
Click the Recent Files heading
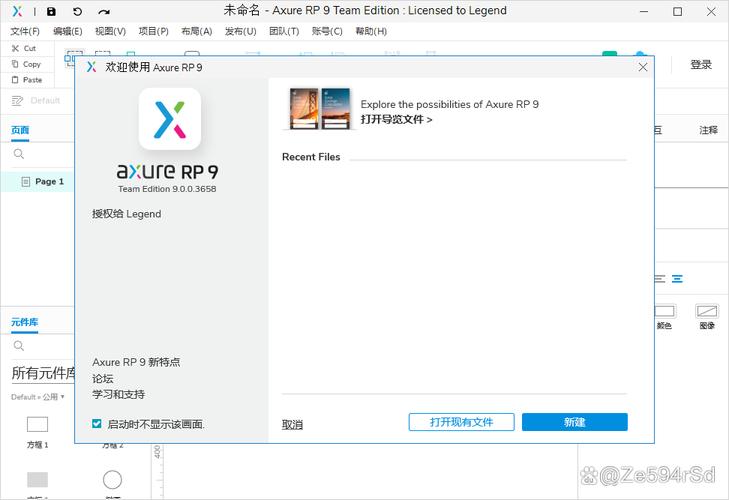(311, 157)
